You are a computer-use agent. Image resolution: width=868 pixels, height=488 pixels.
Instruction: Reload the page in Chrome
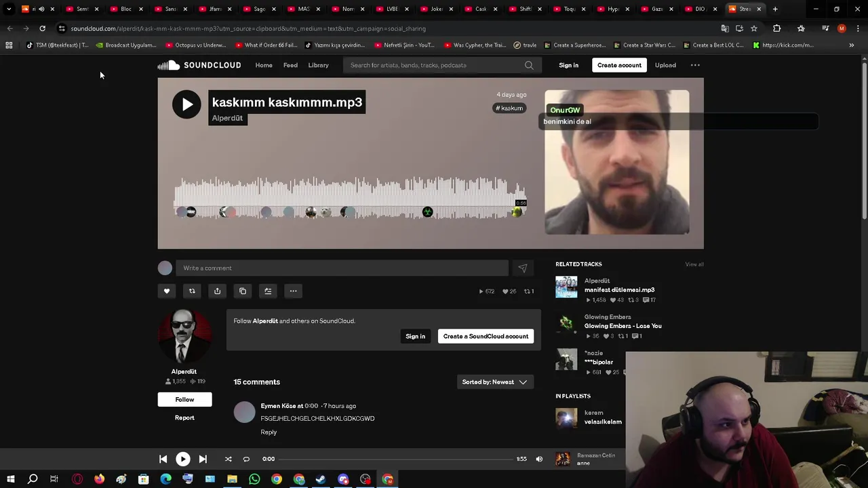click(x=42, y=28)
